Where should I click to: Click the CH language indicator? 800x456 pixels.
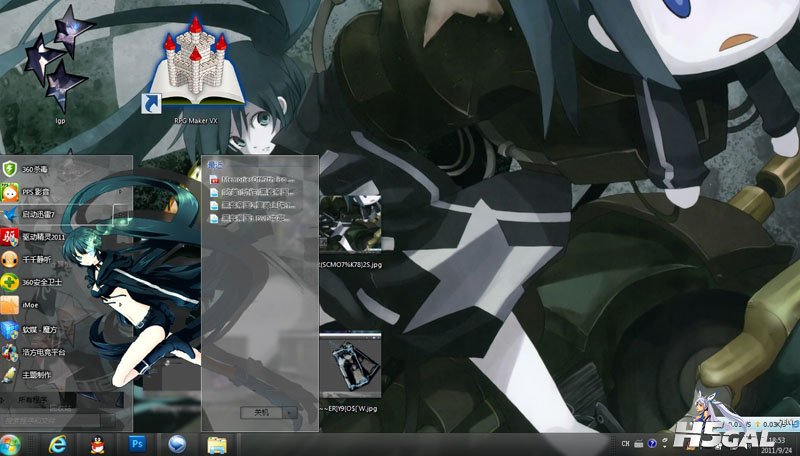[626, 444]
